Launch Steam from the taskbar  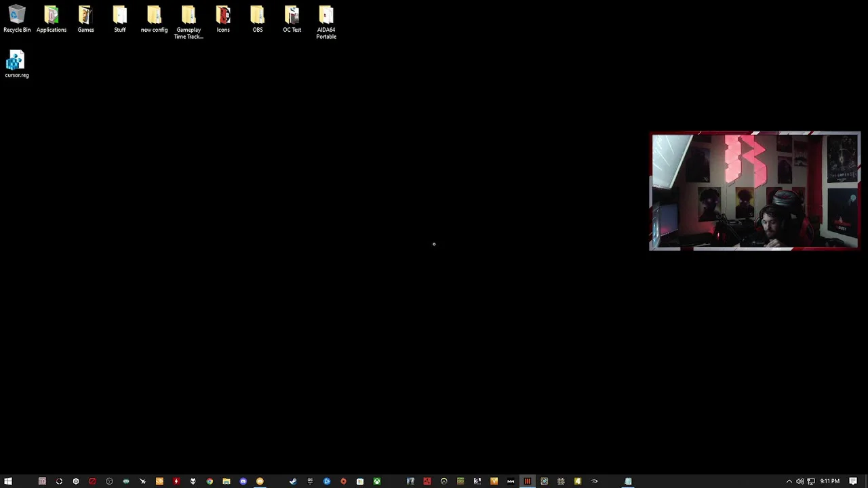[293, 481]
